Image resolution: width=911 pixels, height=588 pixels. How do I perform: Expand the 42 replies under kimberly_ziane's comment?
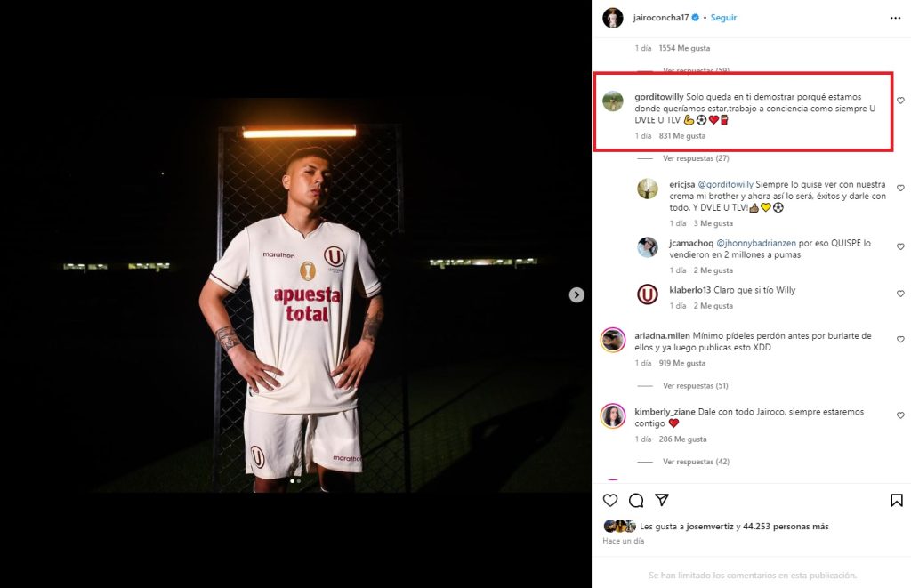[696, 462]
